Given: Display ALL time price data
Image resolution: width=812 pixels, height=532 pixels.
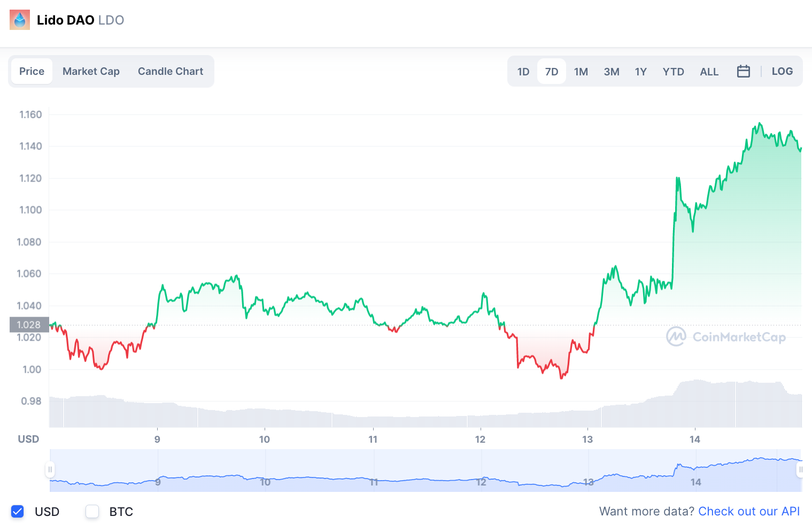Looking at the screenshot, I should click(709, 71).
